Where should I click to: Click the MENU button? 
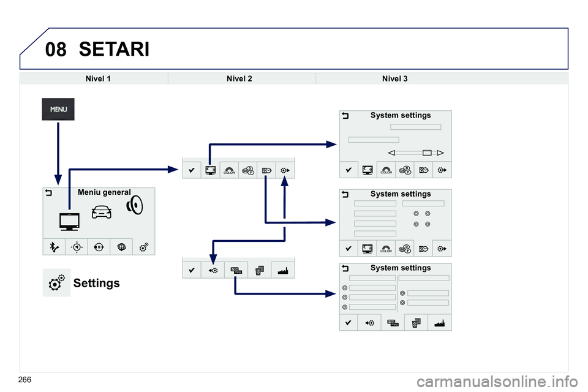click(58, 109)
